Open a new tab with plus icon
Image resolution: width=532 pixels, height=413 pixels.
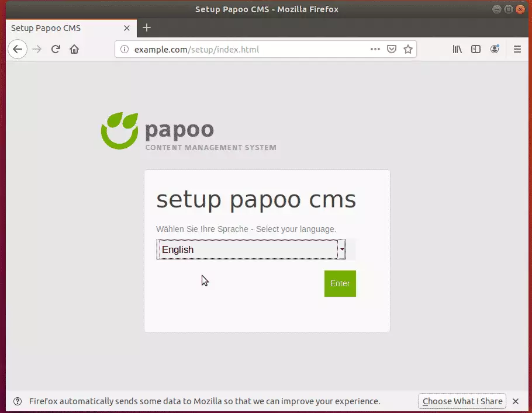147,28
